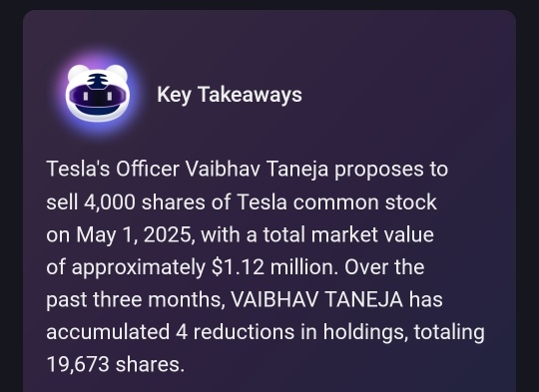Viewport: 539px width, 392px height.
Task: Click the $1.12 million amount
Action: tap(272, 267)
